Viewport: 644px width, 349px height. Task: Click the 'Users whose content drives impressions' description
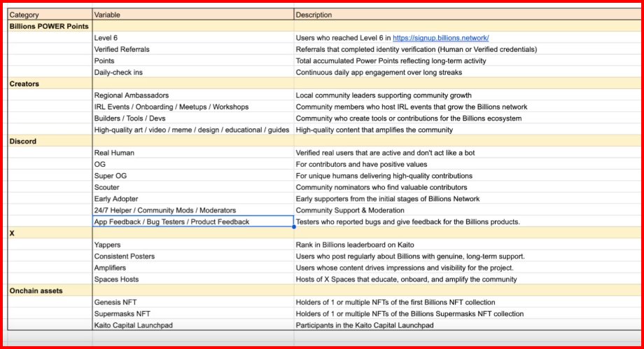click(x=468, y=268)
